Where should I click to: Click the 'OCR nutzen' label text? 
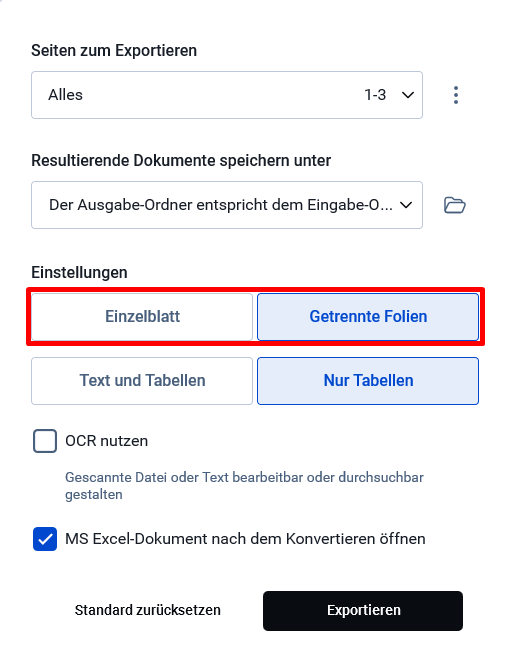107,441
